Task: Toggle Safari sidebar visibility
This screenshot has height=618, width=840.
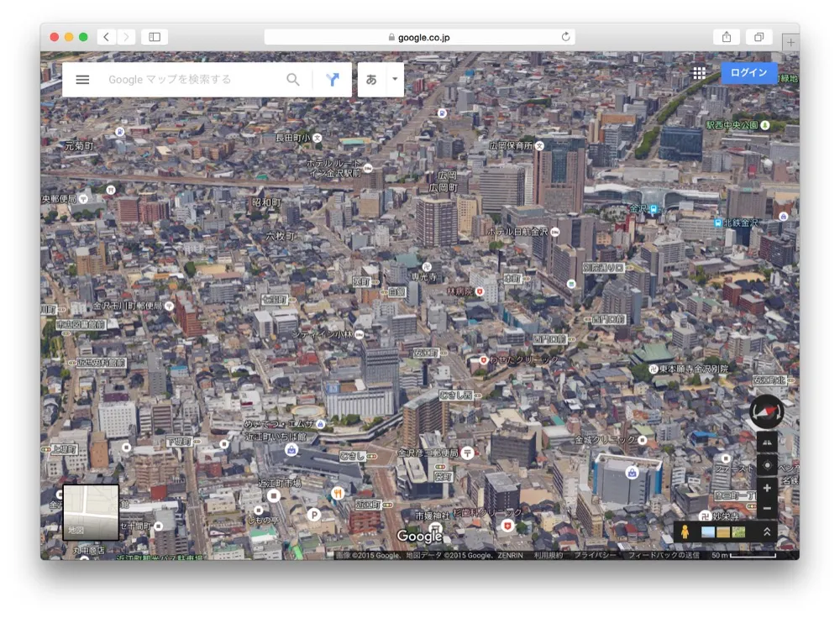Action: click(x=155, y=37)
